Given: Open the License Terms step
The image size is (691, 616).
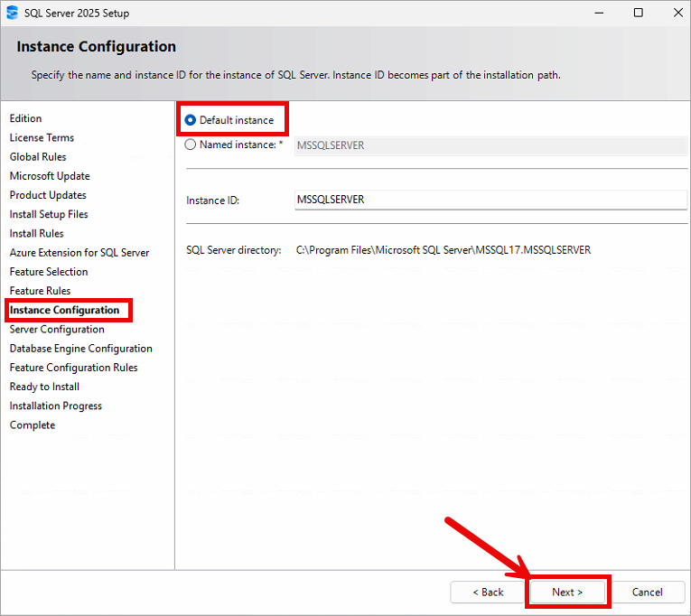Looking at the screenshot, I should (42, 137).
